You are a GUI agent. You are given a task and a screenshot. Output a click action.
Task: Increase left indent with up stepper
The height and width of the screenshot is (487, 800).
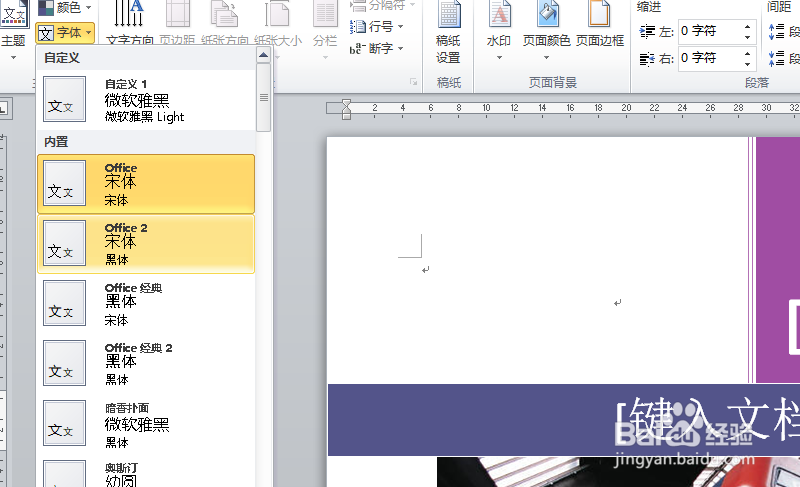[x=747, y=27]
